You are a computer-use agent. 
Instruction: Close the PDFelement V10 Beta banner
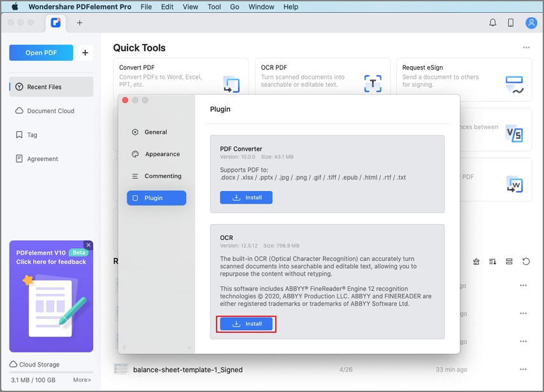(89, 245)
